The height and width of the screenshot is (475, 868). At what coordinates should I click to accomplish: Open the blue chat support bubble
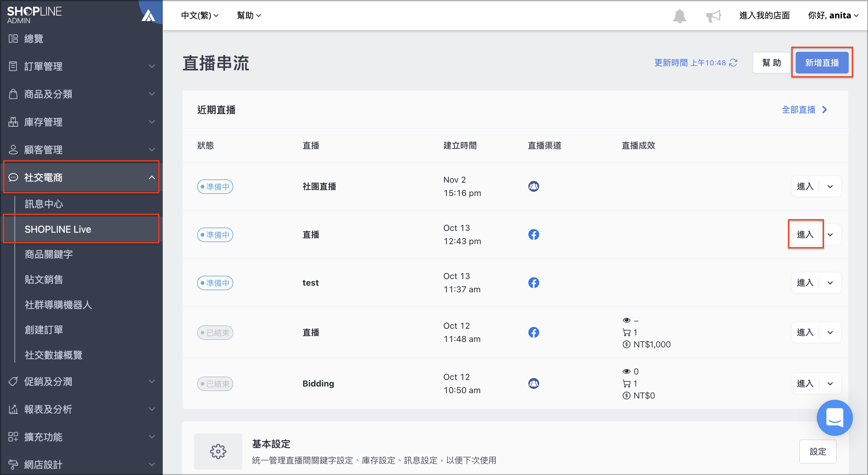(834, 418)
